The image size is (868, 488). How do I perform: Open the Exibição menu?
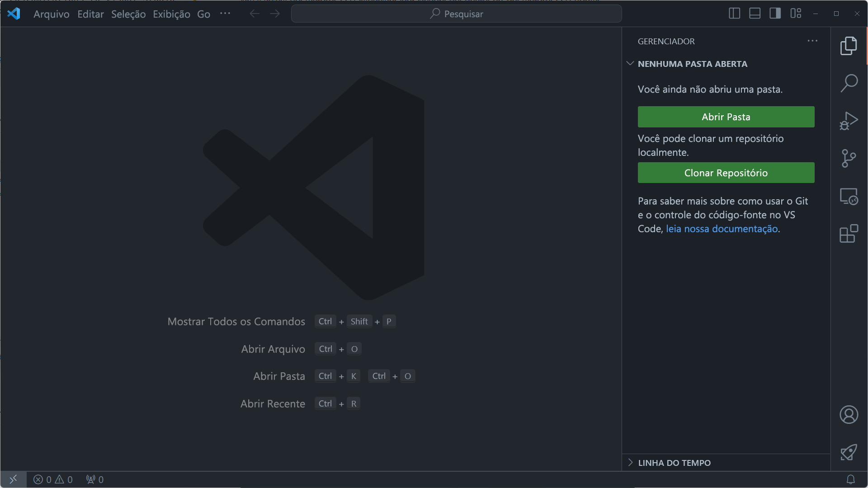point(171,14)
